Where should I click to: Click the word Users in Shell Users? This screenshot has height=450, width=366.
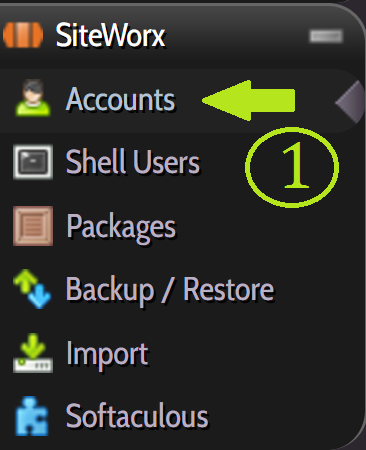[x=166, y=163]
